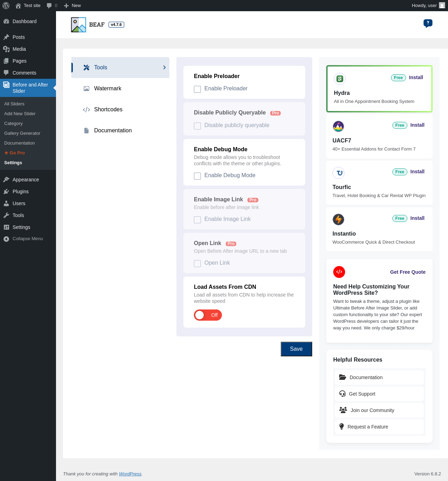Click the sidebar Tools wrench icon
The image size is (448, 481).
click(x=6, y=215)
